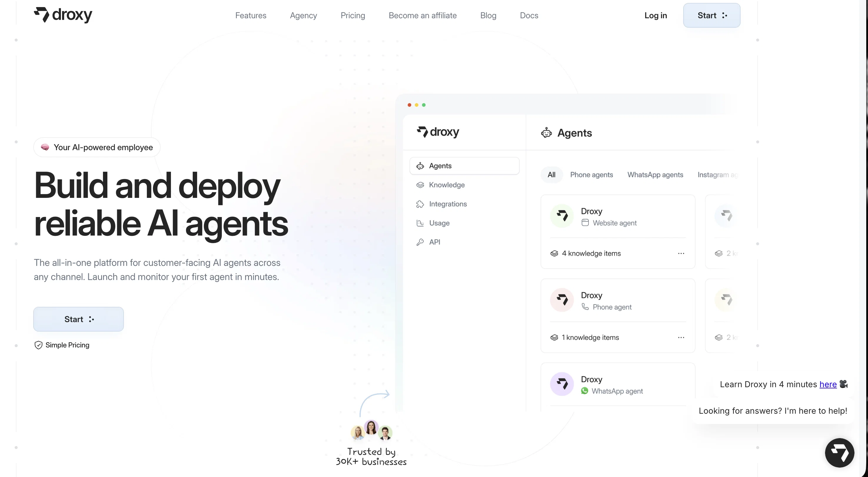Click the '1 knowledge items' text

590,337
